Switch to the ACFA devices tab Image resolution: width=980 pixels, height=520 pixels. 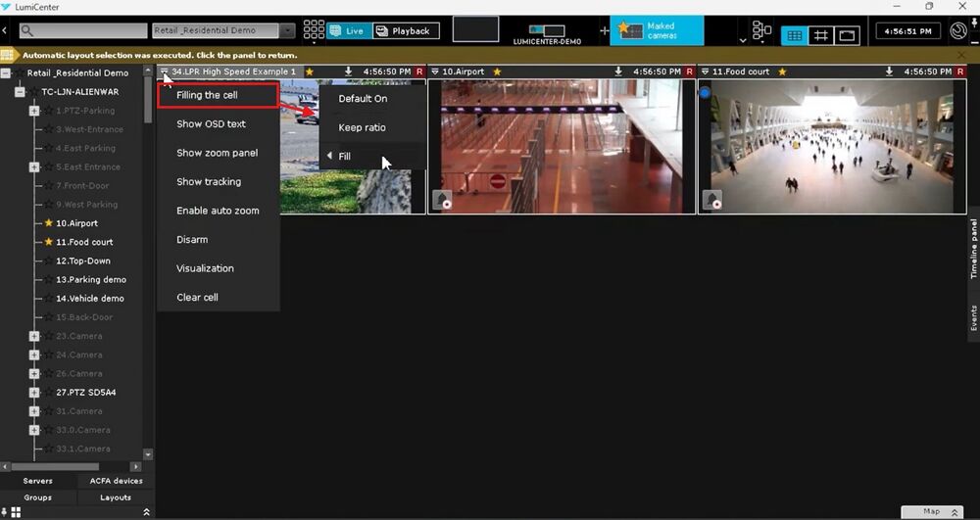(x=116, y=481)
